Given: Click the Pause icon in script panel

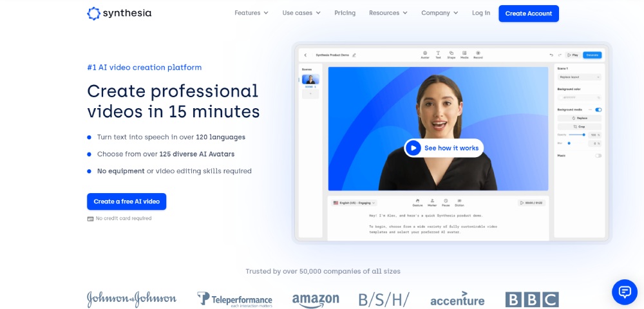Looking at the screenshot, I should (446, 202).
